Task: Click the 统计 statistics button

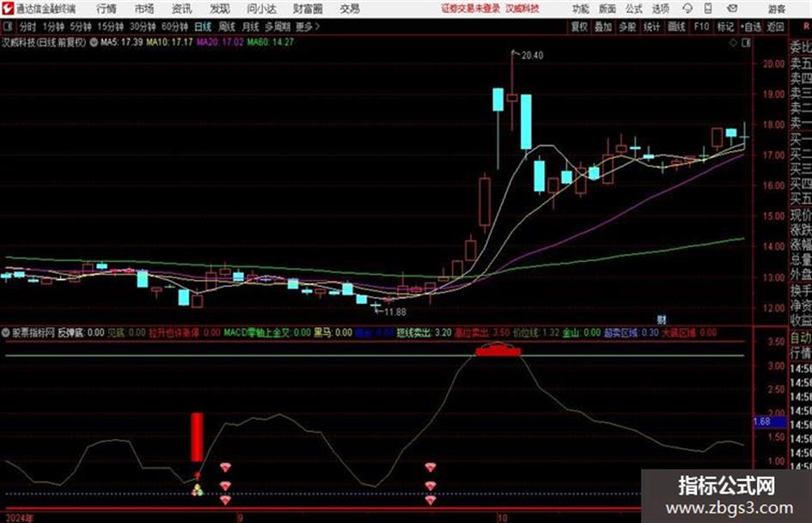Action: 652,27
